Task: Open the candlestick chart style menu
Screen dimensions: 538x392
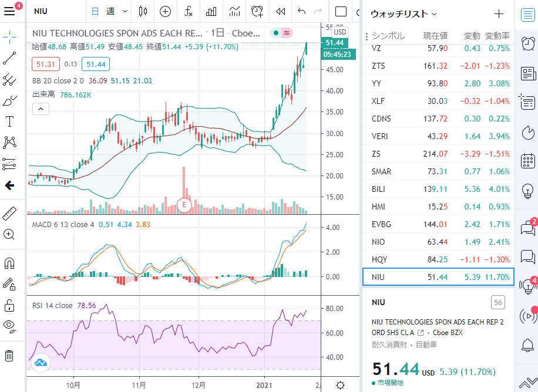Action: [x=143, y=12]
